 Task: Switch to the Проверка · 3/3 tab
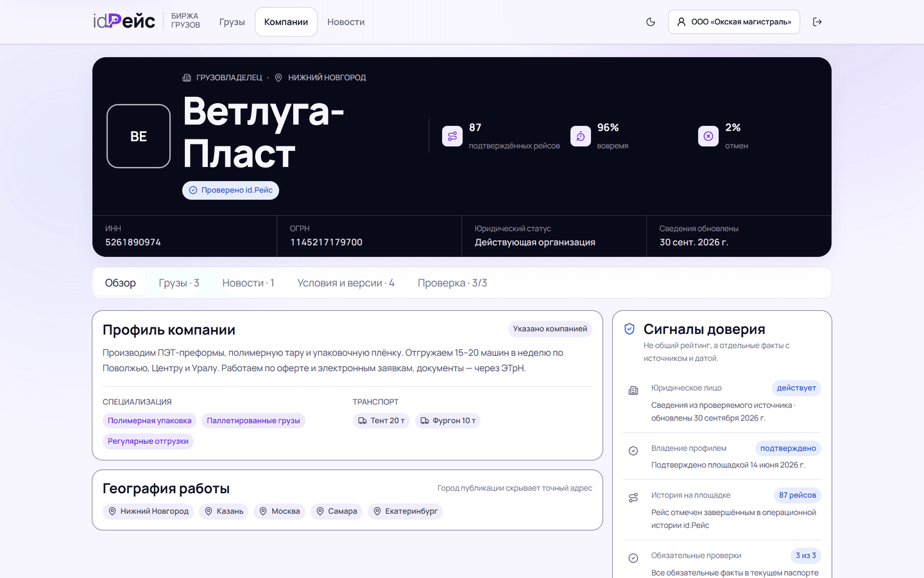point(452,283)
